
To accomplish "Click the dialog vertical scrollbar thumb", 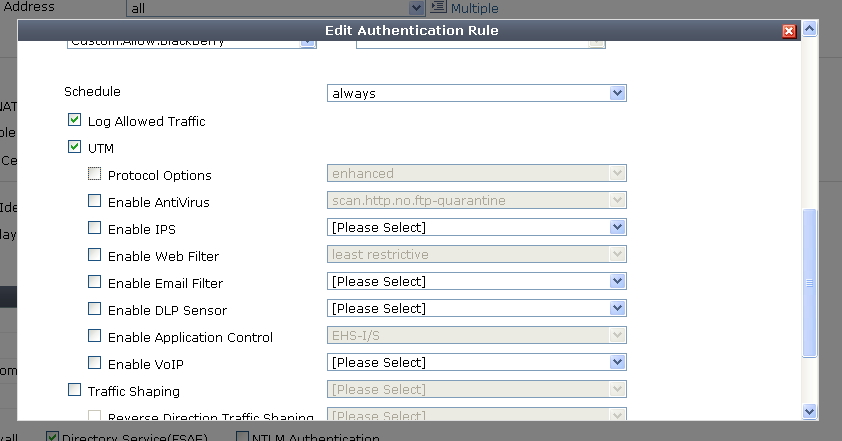I will click(810, 283).
